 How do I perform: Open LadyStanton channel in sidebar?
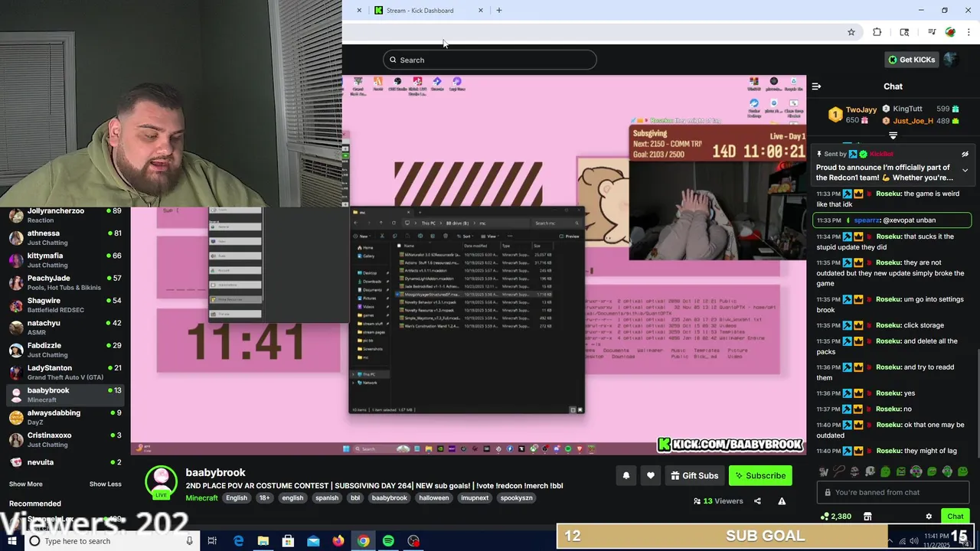coord(65,373)
